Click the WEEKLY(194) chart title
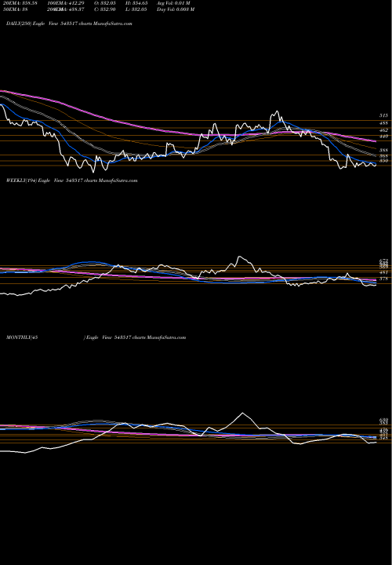The width and height of the screenshot is (392, 565). (71, 180)
